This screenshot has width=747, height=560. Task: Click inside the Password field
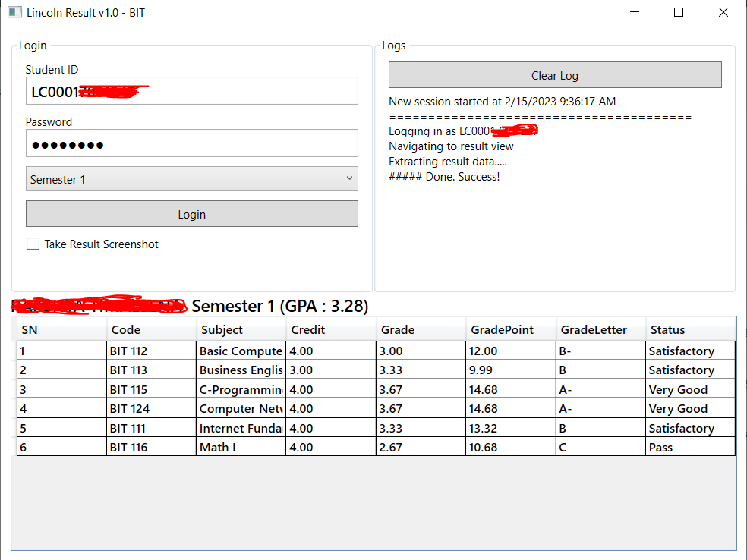pos(191,143)
